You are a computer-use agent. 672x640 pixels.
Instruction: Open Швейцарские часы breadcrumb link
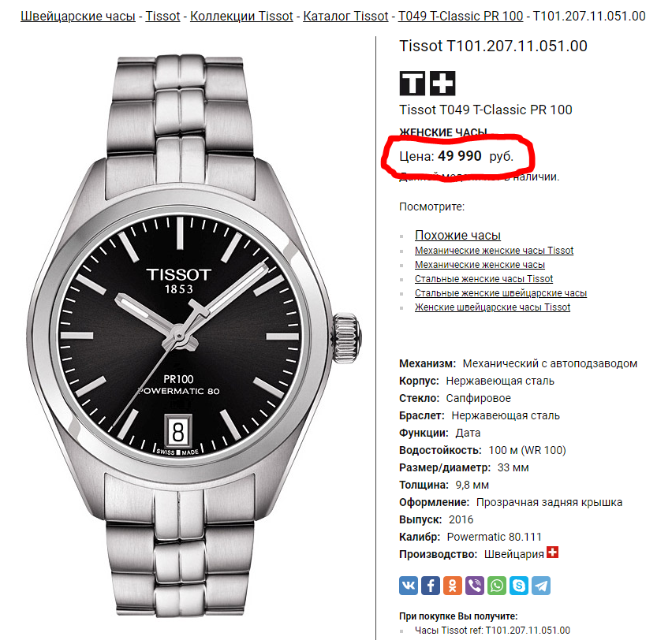(x=78, y=17)
